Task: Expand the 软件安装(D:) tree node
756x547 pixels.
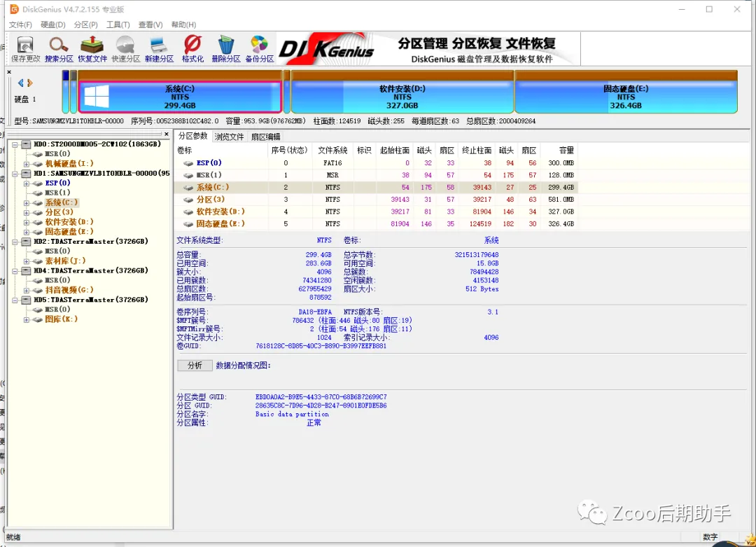Action: point(27,222)
